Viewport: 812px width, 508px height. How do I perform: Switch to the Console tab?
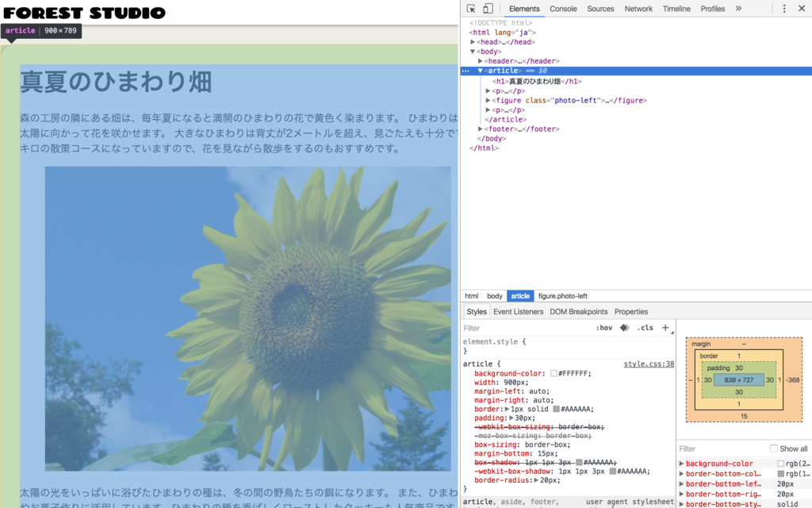[563, 8]
